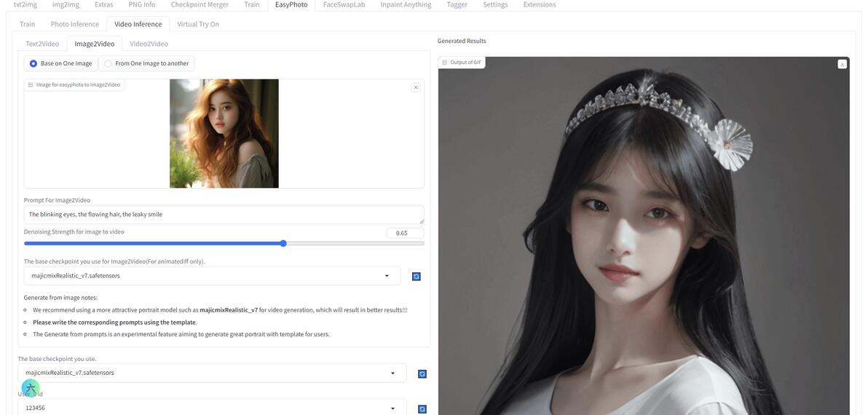Select the Base on One Image option
The image size is (868, 415).
[x=61, y=63]
